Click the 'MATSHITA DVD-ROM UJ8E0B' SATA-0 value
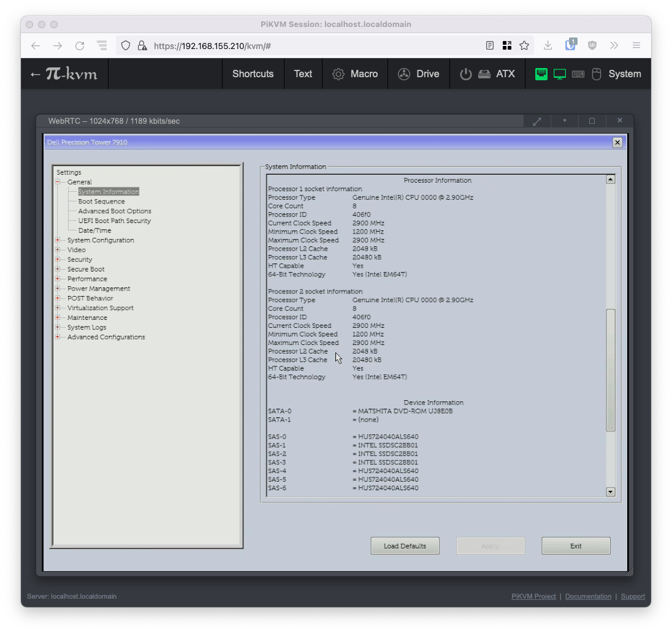 (405, 411)
